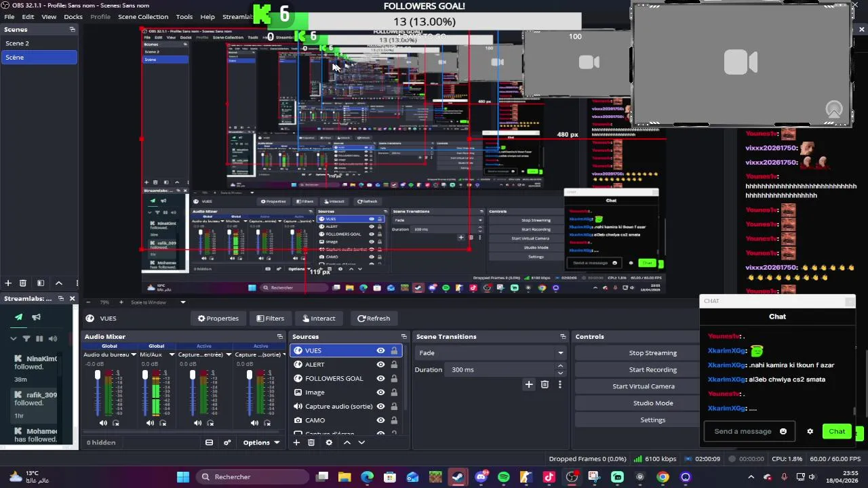868x488 pixels.
Task: Open chat settings gear icon
Action: tap(810, 431)
